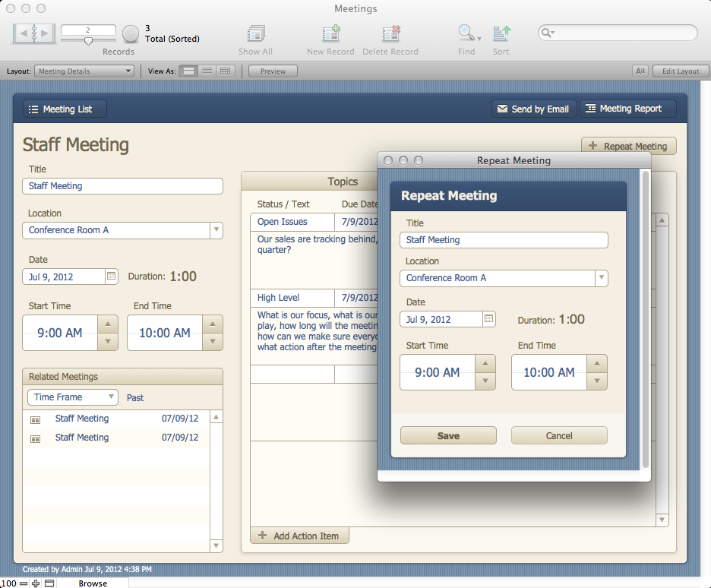Image resolution: width=711 pixels, height=588 pixels.
Task: Open the first Staff Meeting via its record icon
Action: 35,418
